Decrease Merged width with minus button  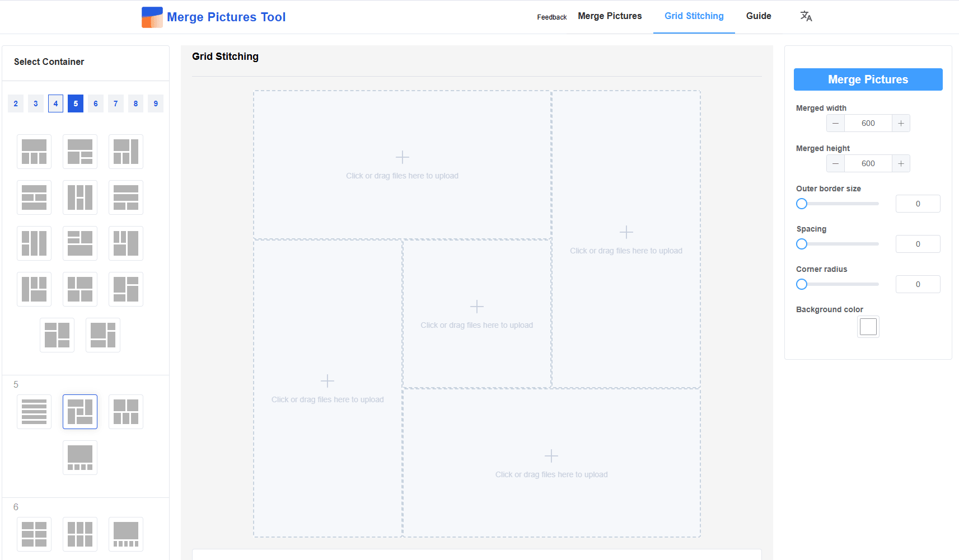click(x=835, y=123)
